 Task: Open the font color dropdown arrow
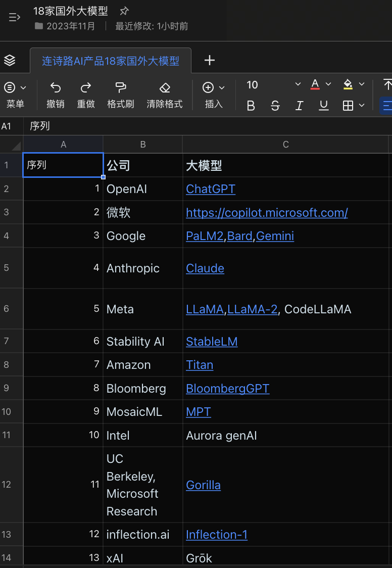click(x=328, y=84)
